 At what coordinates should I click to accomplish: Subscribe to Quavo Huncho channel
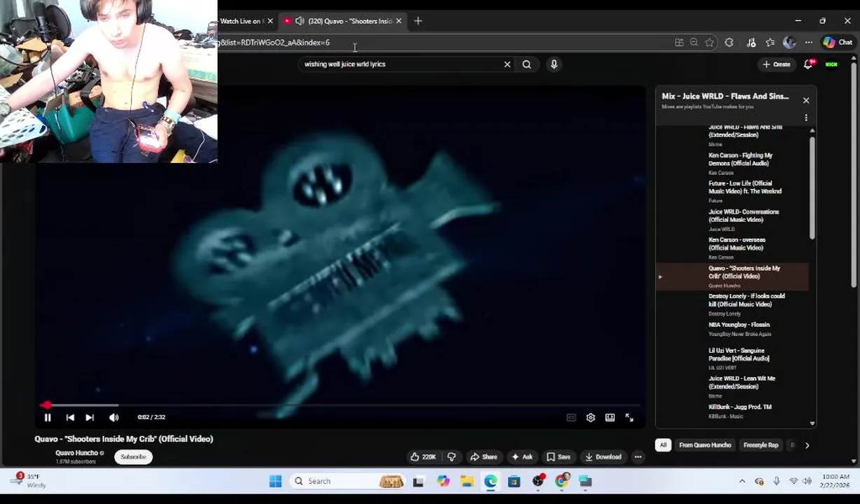coord(133,456)
